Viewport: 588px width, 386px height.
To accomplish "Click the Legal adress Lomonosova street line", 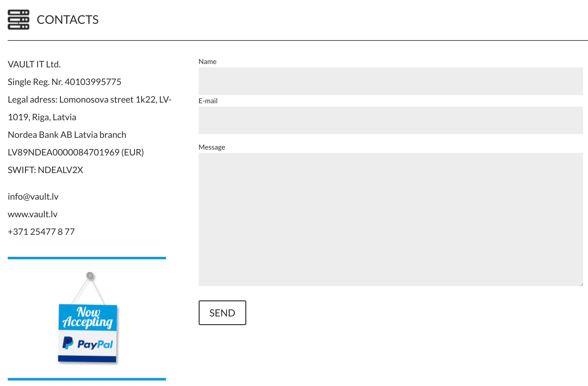I will (x=90, y=100).
